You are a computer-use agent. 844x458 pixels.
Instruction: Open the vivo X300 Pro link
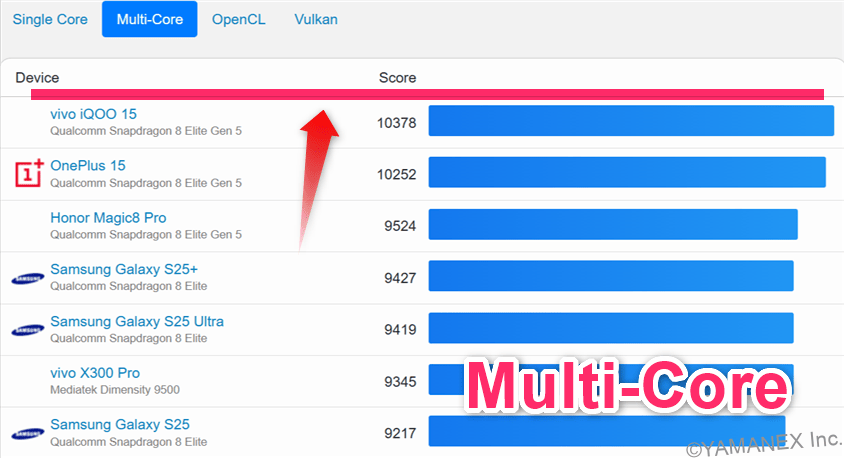click(95, 373)
